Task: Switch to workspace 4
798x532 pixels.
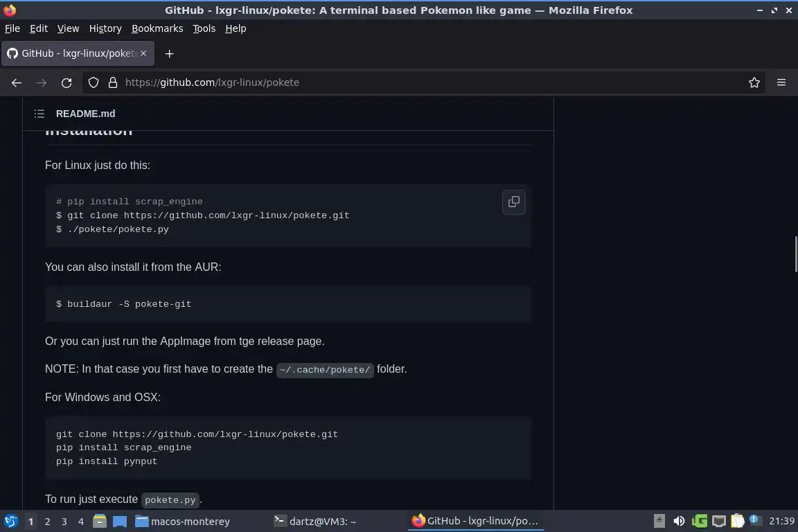Action: click(81, 522)
